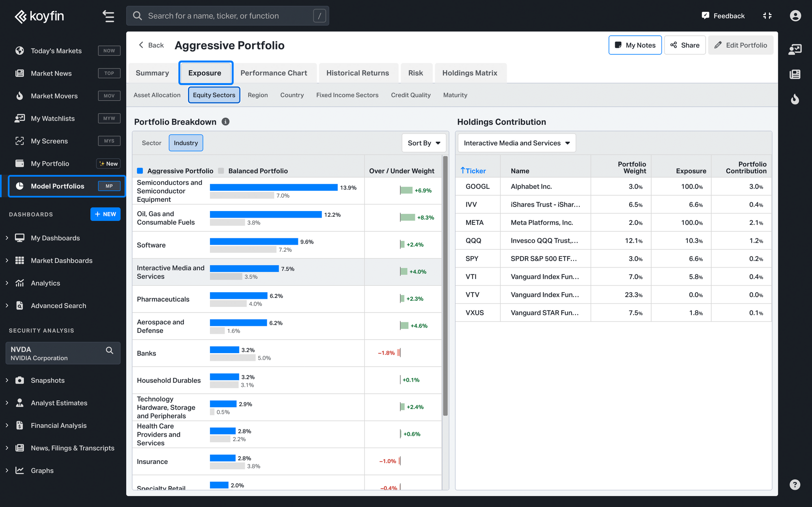Click the ticker search input field

pos(227,16)
